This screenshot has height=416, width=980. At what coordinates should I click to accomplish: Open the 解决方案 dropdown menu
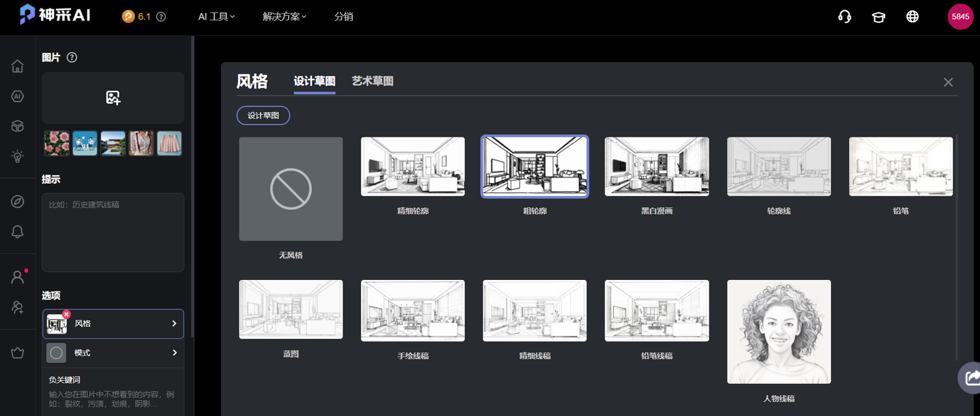tap(284, 17)
